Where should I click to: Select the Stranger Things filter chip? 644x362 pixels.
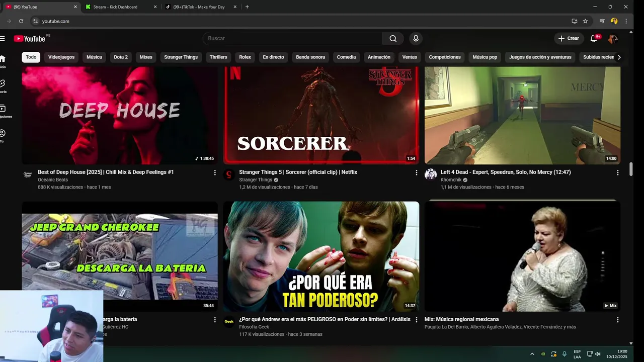tap(181, 57)
